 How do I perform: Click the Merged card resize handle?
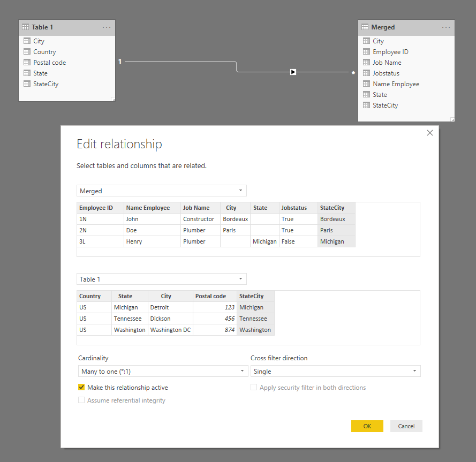pos(452,119)
